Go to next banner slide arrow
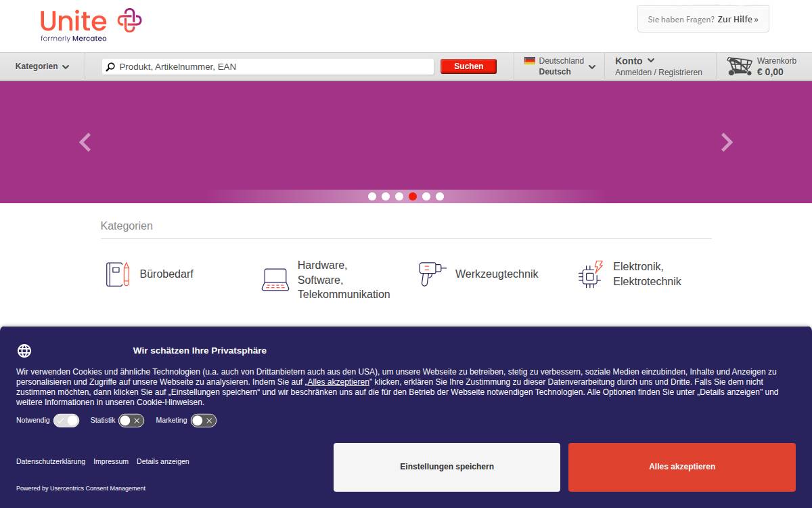 pyautogui.click(x=727, y=142)
